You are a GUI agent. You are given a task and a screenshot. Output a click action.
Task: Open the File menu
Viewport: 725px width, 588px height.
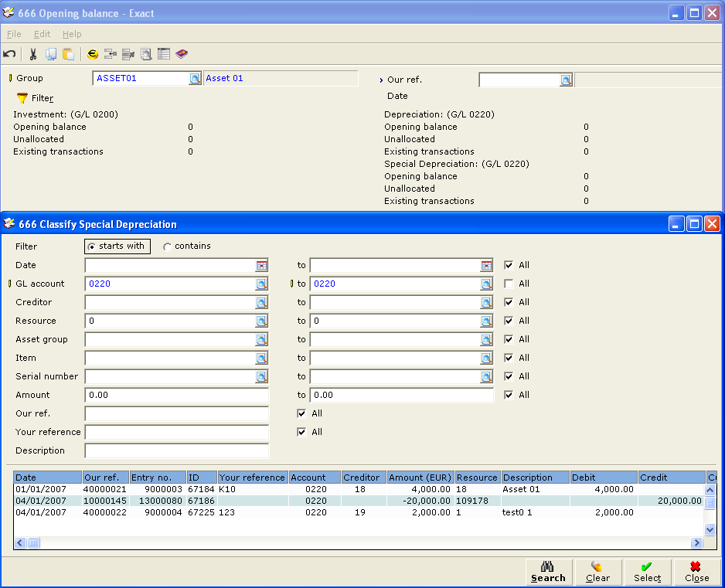(x=14, y=34)
